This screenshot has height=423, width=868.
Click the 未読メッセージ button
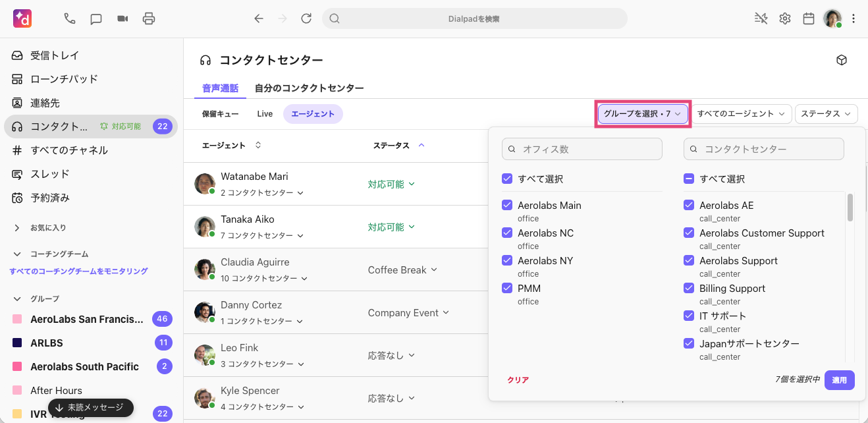point(91,408)
